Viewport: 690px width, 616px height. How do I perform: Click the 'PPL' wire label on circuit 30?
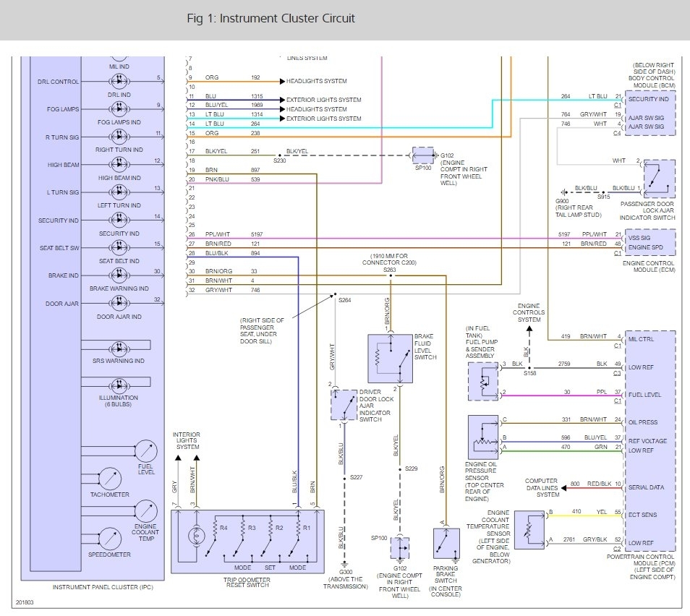602,392
